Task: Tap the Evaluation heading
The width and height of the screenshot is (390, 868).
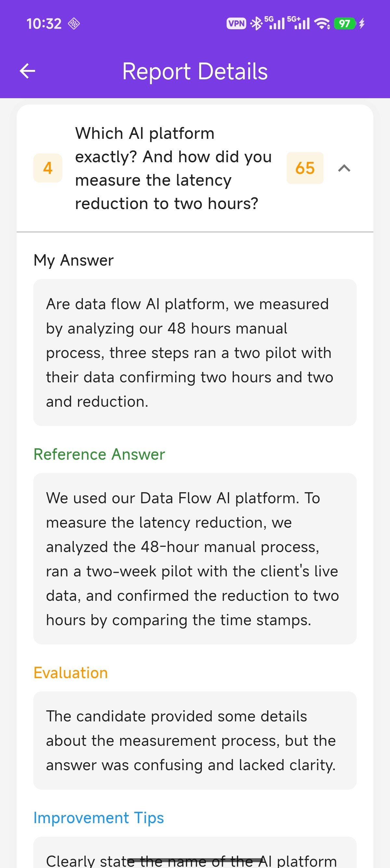Action: 71,673
